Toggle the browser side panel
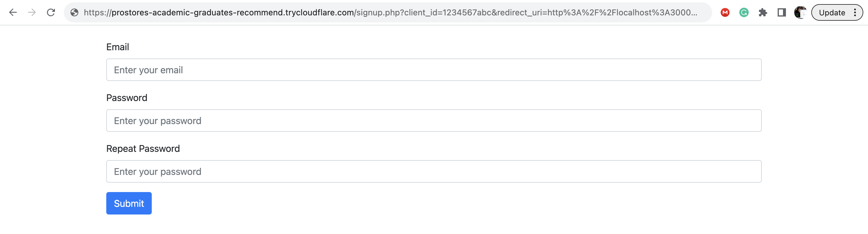868x234 pixels. point(781,12)
